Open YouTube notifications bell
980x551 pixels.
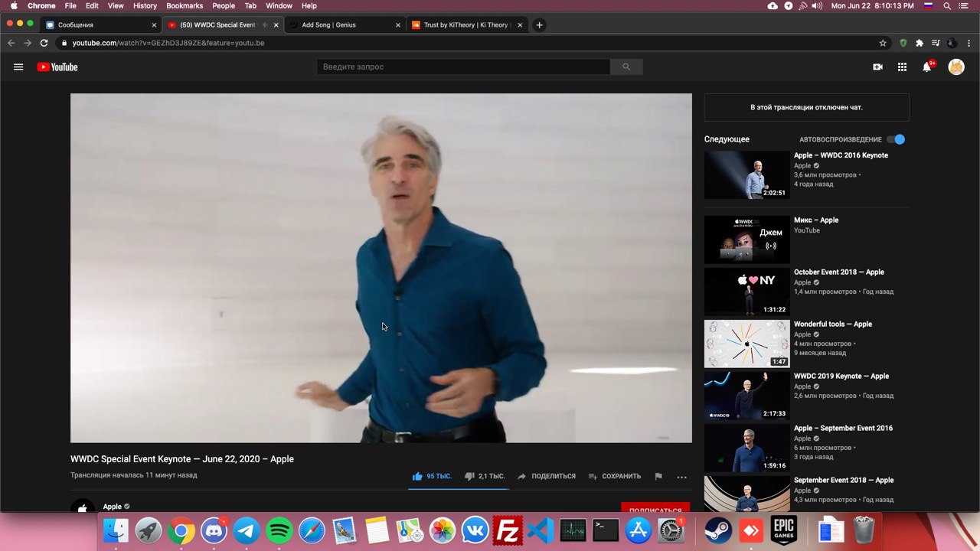click(x=927, y=67)
